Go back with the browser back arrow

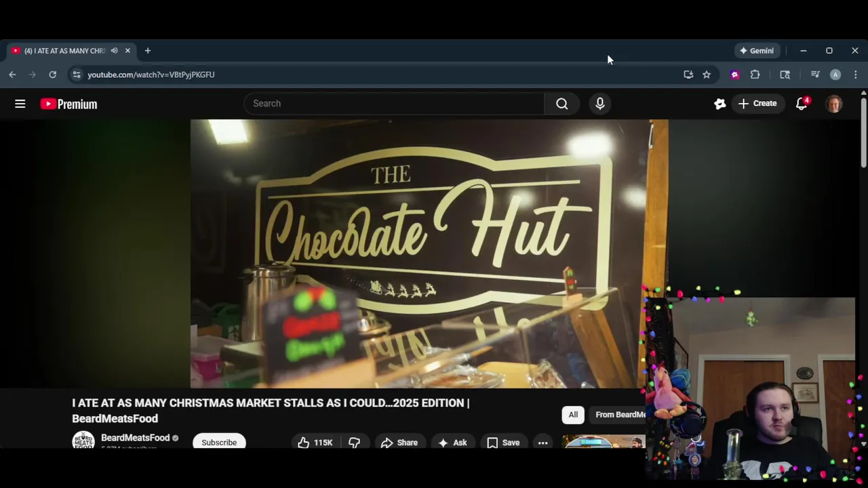click(x=12, y=75)
